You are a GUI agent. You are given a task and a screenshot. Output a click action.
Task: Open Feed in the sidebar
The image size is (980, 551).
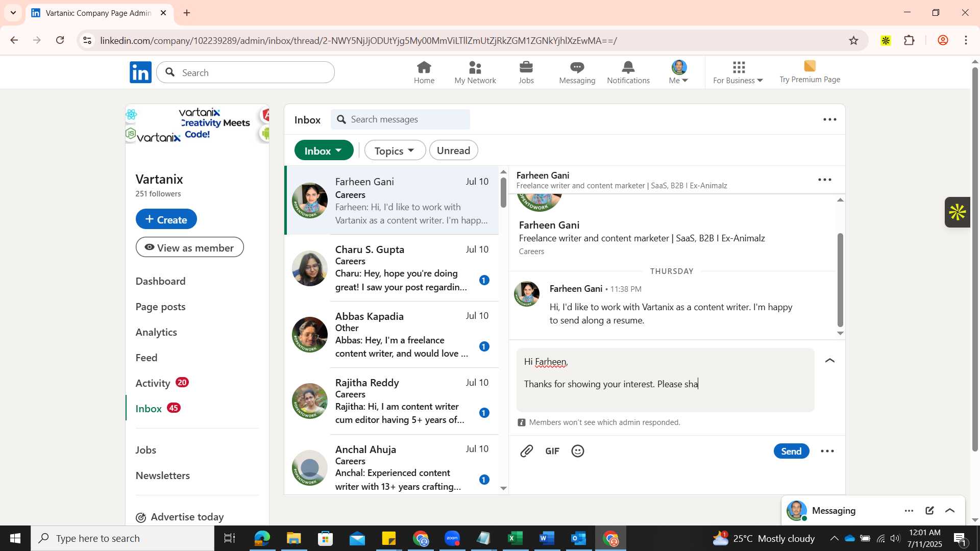pyautogui.click(x=146, y=358)
